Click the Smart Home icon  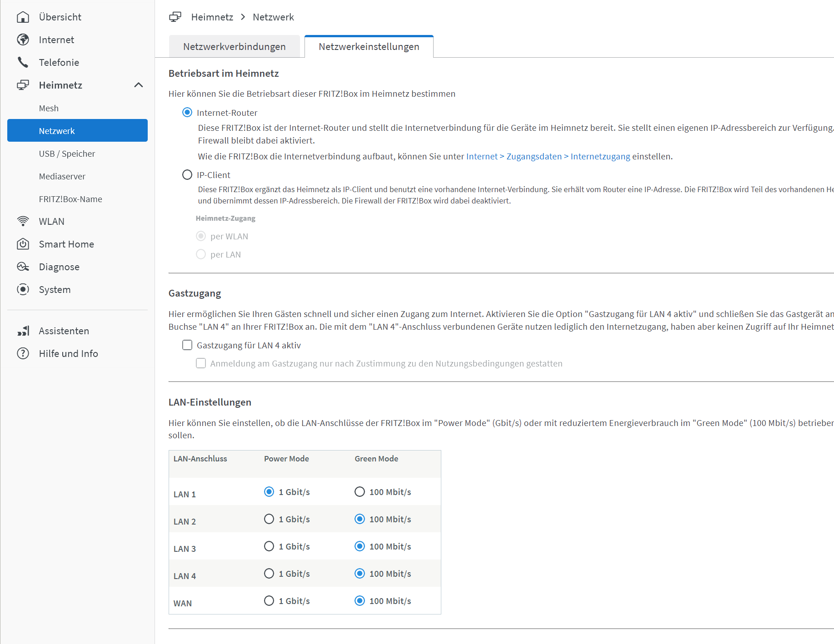(23, 244)
